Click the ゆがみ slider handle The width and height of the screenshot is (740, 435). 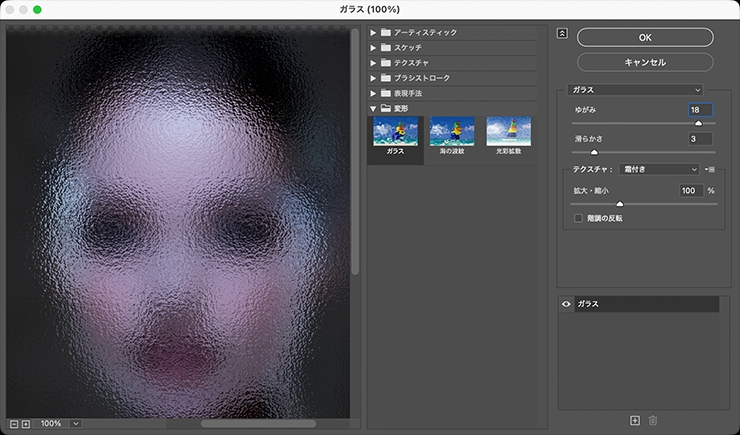[698, 123]
